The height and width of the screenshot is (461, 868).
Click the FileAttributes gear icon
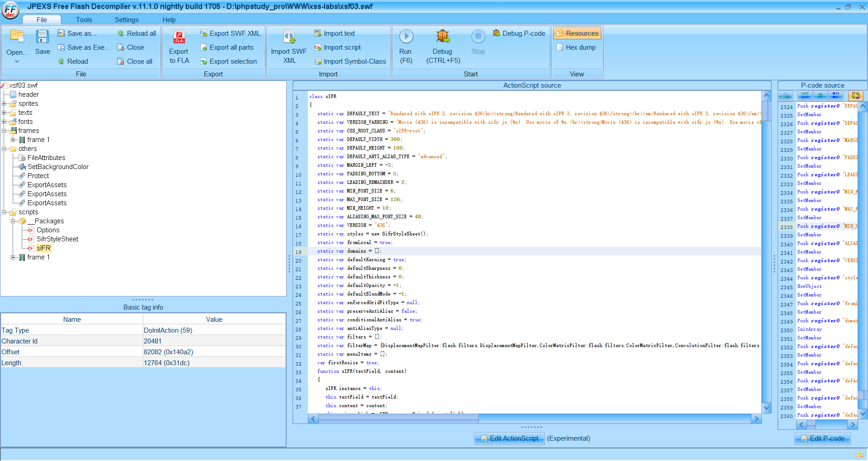(x=22, y=157)
